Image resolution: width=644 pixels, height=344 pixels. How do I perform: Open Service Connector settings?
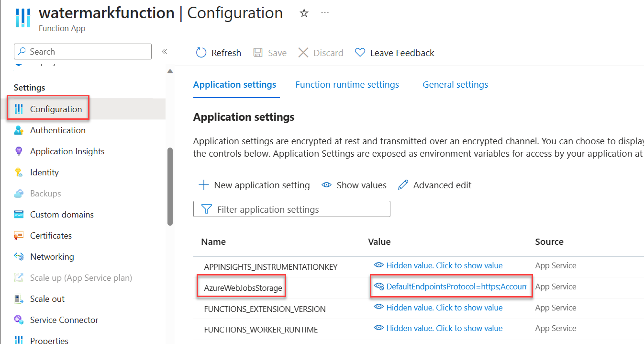(65, 320)
